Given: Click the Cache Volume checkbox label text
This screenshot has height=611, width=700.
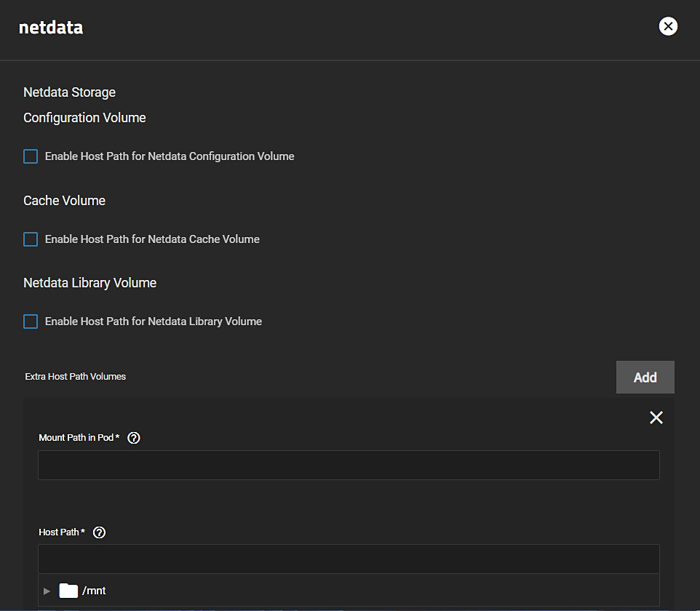Looking at the screenshot, I should coord(152,239).
